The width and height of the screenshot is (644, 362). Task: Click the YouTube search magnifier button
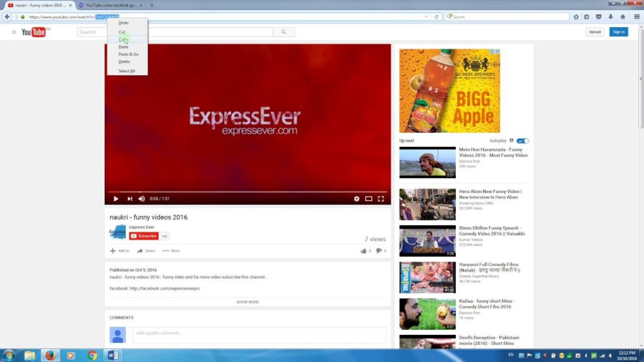coord(284,32)
